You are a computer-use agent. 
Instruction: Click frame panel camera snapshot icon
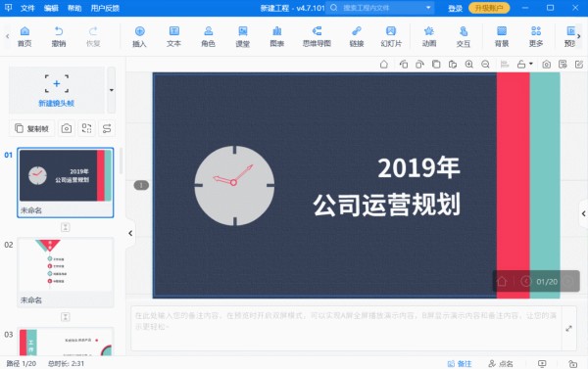[67, 128]
